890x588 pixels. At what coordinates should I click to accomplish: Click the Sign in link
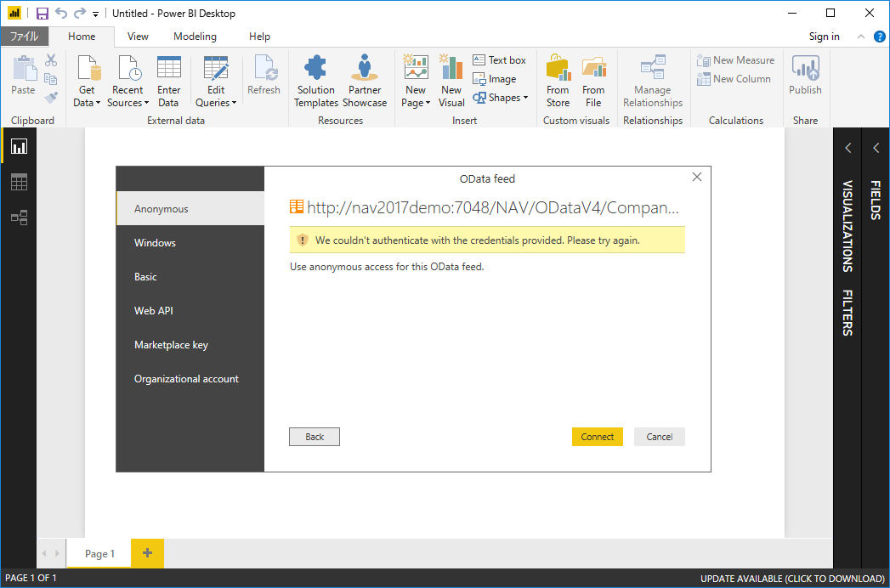click(825, 37)
